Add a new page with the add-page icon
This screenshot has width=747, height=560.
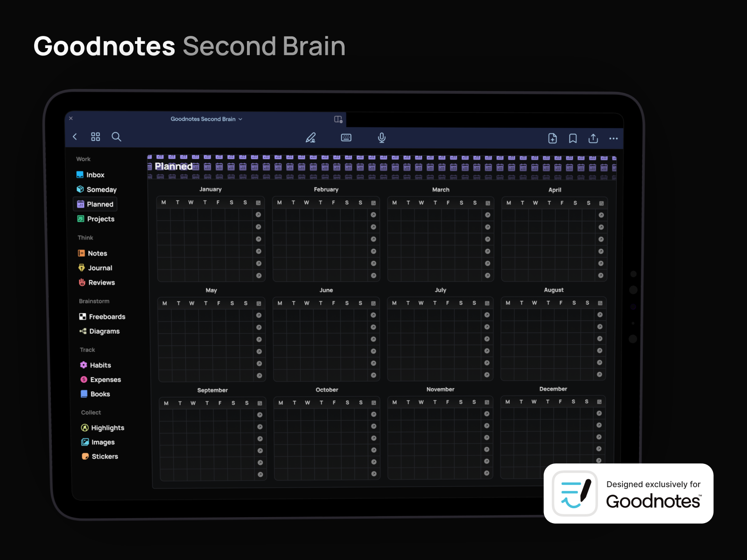(x=552, y=139)
